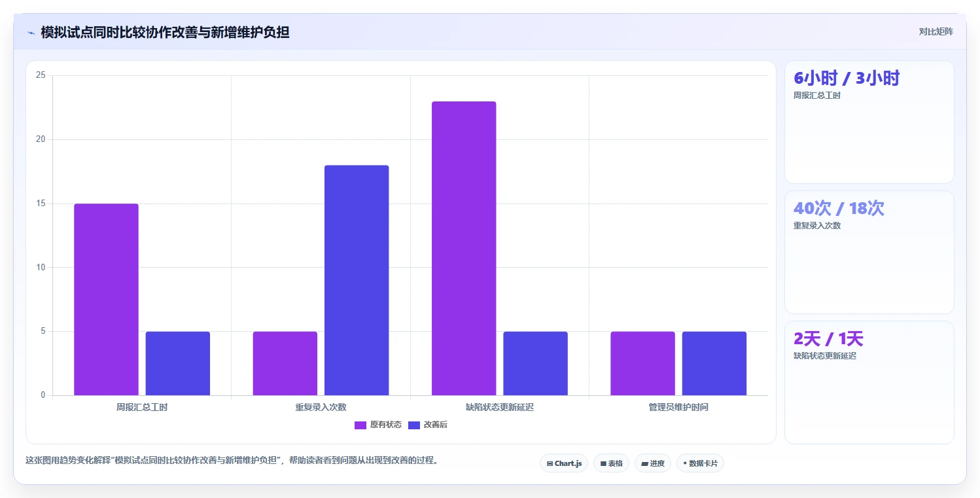The width and height of the screenshot is (980, 498).
Task: Click the icon inside the Chart.js chip
Action: (x=550, y=463)
